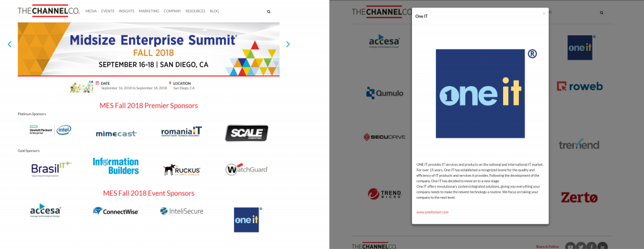
Task: Open the accesa logo under Event Sponsors, left page
Action: [x=45, y=211]
